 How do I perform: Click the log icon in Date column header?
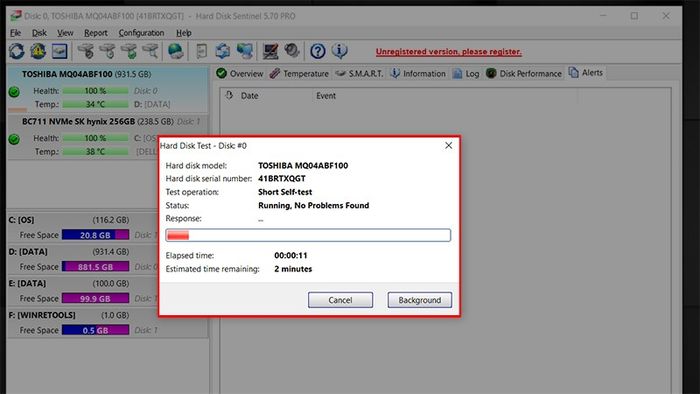tap(229, 95)
